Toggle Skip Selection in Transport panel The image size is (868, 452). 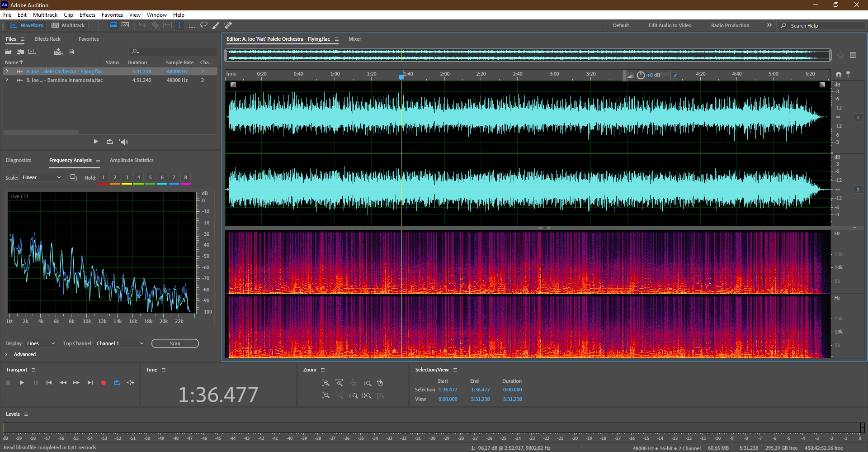pos(131,383)
